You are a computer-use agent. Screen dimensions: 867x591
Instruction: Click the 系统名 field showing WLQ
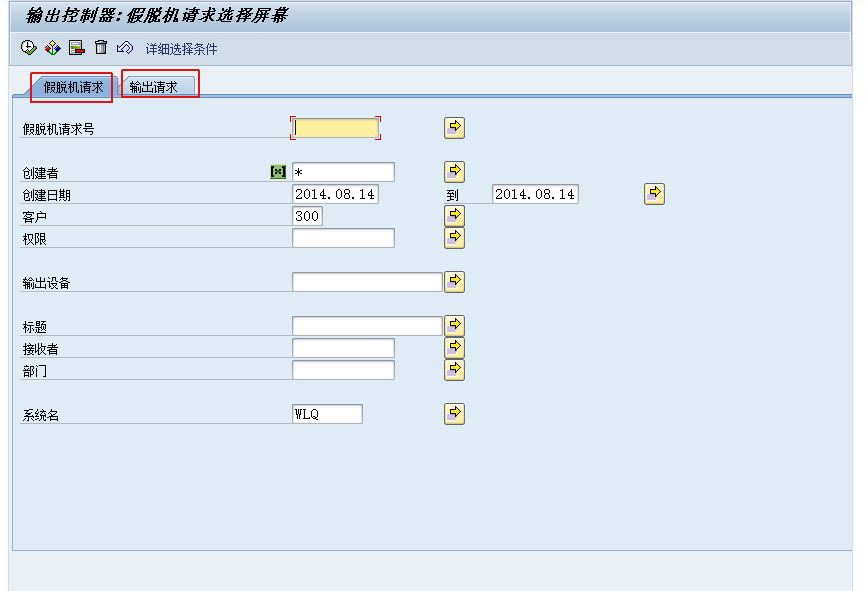point(327,414)
